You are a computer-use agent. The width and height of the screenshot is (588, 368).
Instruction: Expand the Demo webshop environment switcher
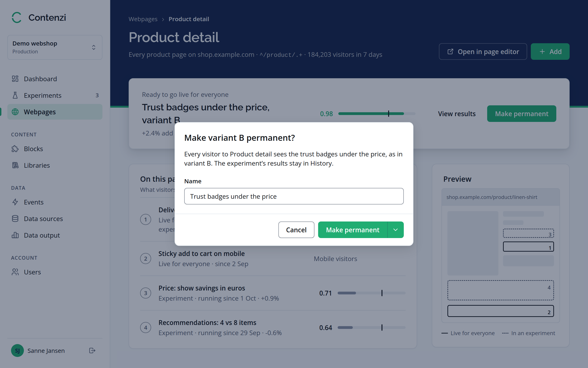(55, 47)
